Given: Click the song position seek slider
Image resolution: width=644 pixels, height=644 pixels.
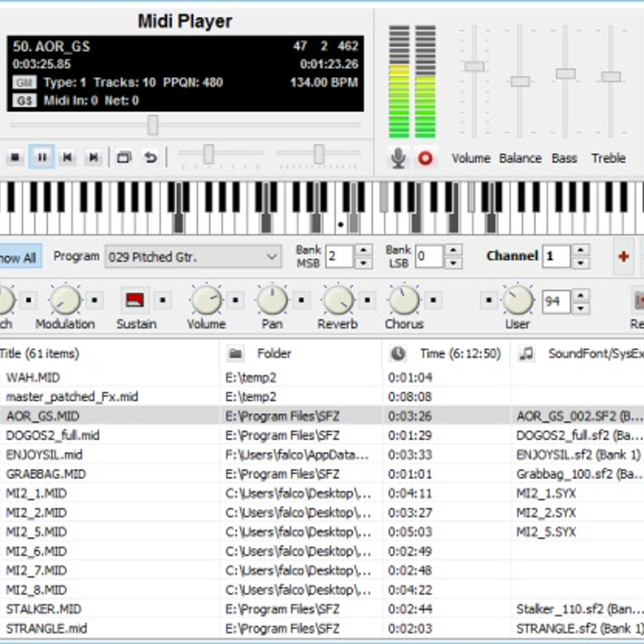Looking at the screenshot, I should [x=152, y=125].
